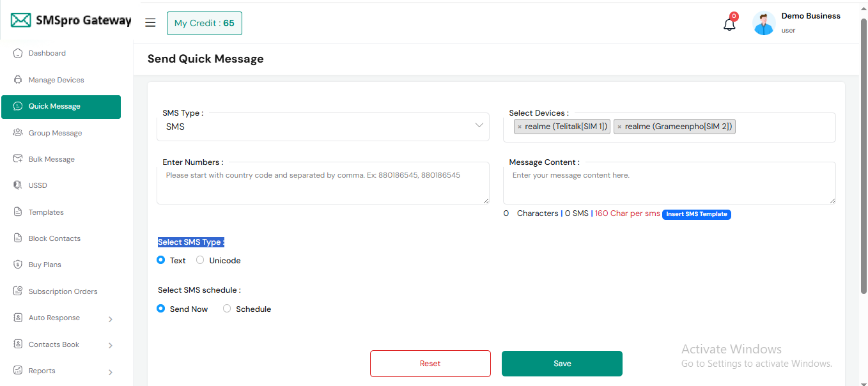Click the Insert SMS Template button
The image size is (868, 386).
tap(696, 214)
